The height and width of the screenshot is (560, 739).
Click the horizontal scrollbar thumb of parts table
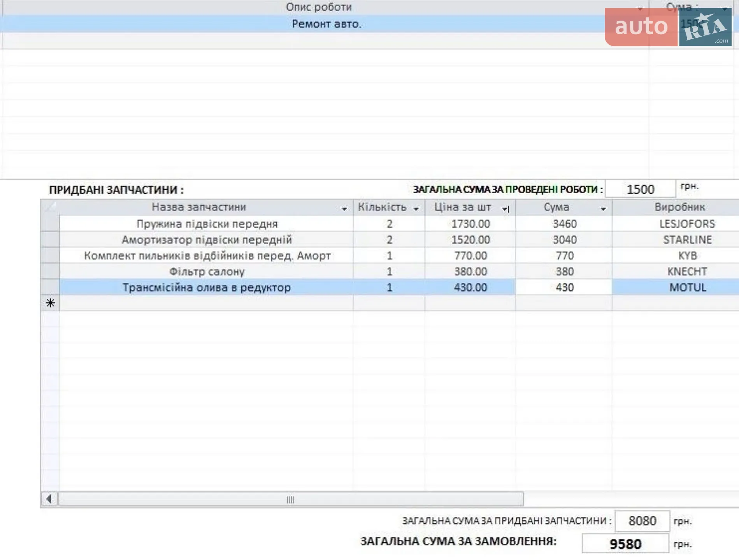click(290, 499)
